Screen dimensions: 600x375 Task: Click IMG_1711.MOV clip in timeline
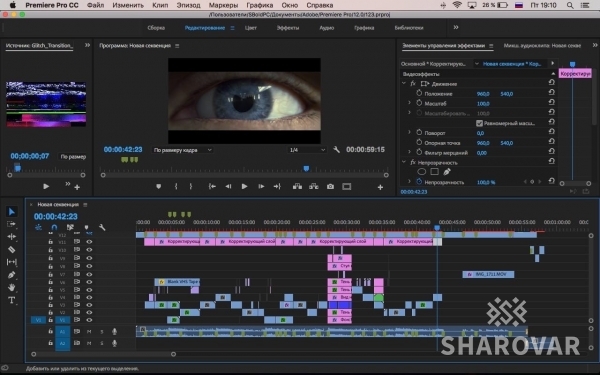(x=488, y=274)
